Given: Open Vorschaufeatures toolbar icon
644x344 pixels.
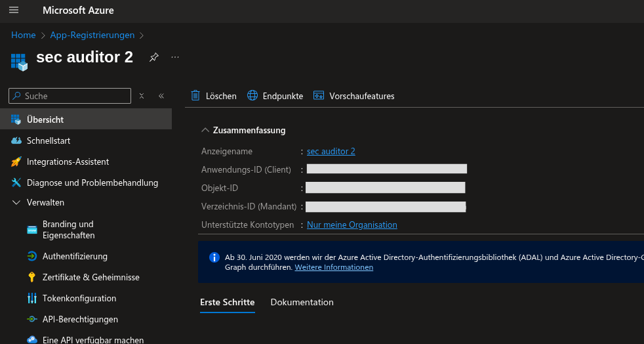Looking at the screenshot, I should coord(319,96).
